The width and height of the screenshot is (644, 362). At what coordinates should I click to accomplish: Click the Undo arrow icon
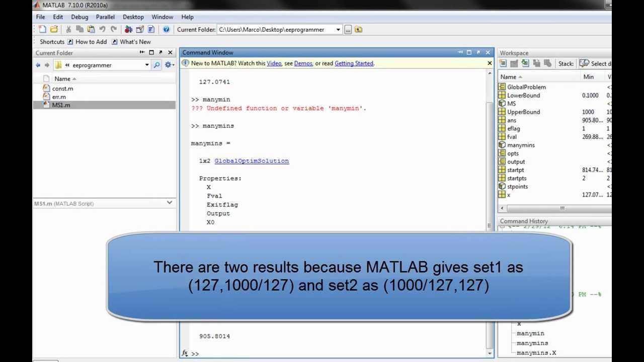coord(103,30)
